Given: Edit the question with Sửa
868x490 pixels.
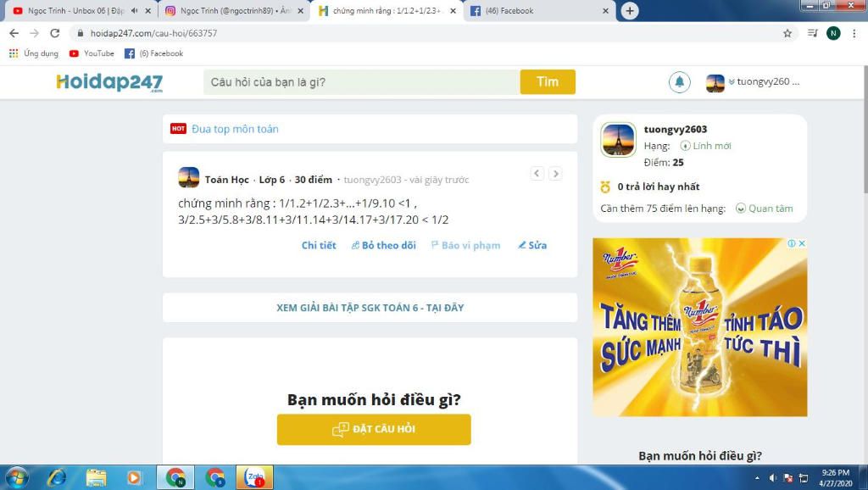Looking at the screenshot, I should pyautogui.click(x=532, y=245).
